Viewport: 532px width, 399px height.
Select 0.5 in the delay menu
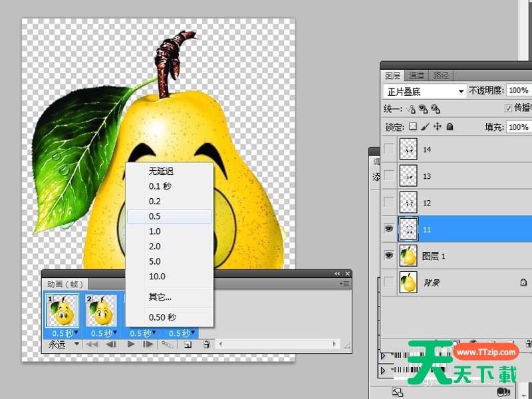170,216
